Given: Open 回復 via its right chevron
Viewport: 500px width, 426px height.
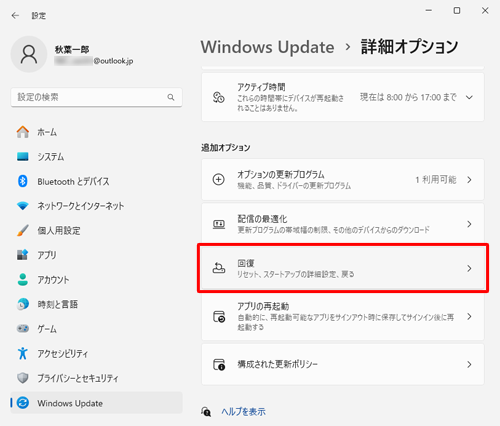Looking at the screenshot, I should pos(469,268).
